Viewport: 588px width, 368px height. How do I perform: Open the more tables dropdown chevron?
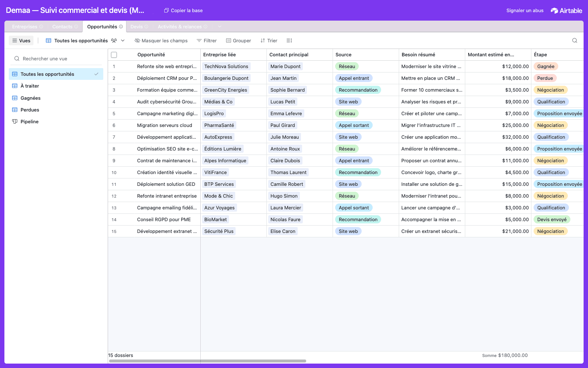(219, 26)
